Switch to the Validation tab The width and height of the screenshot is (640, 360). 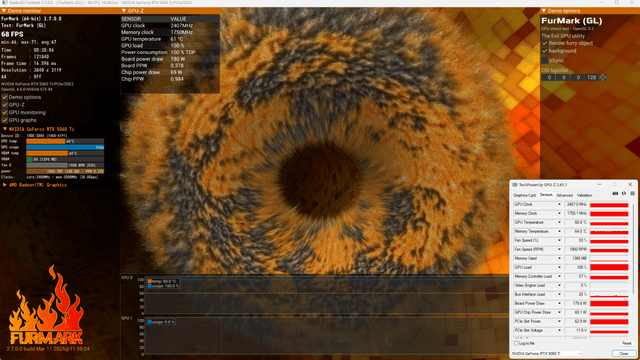coord(584,196)
